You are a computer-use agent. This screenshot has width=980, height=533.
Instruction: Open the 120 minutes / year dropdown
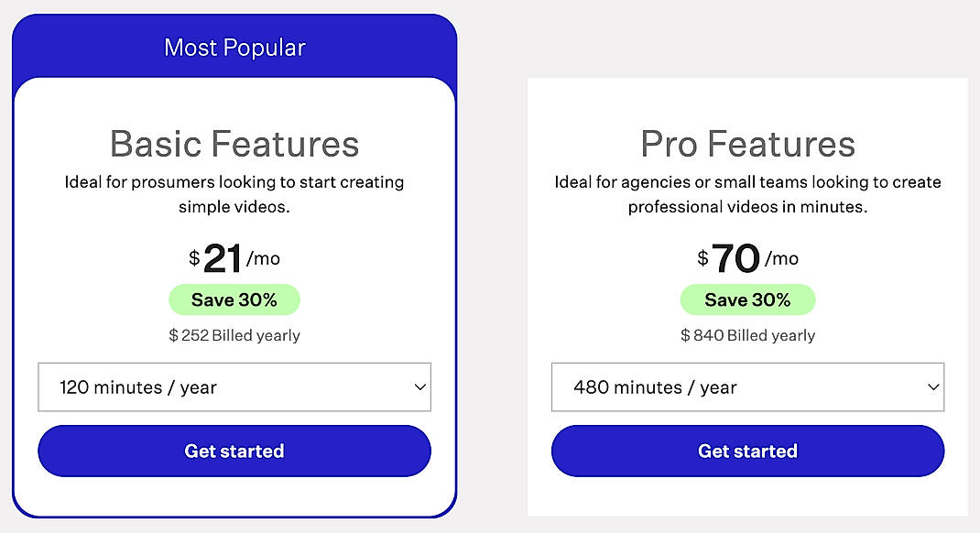click(x=234, y=386)
